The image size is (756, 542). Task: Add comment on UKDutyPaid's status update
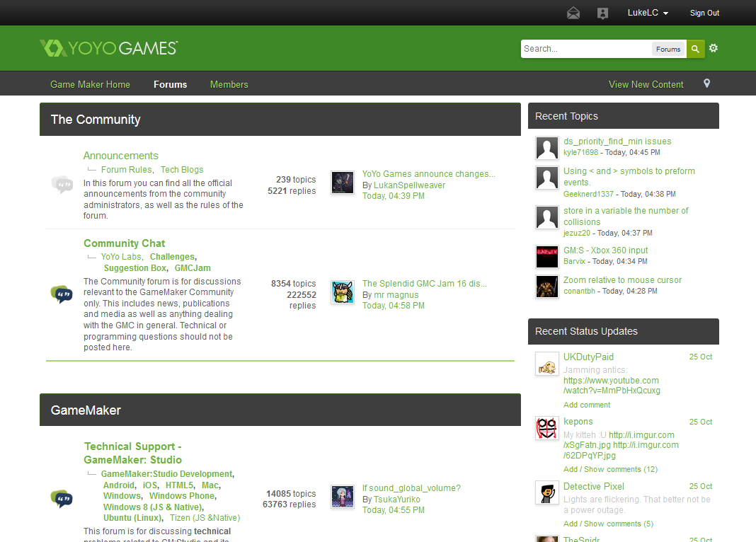(x=586, y=404)
